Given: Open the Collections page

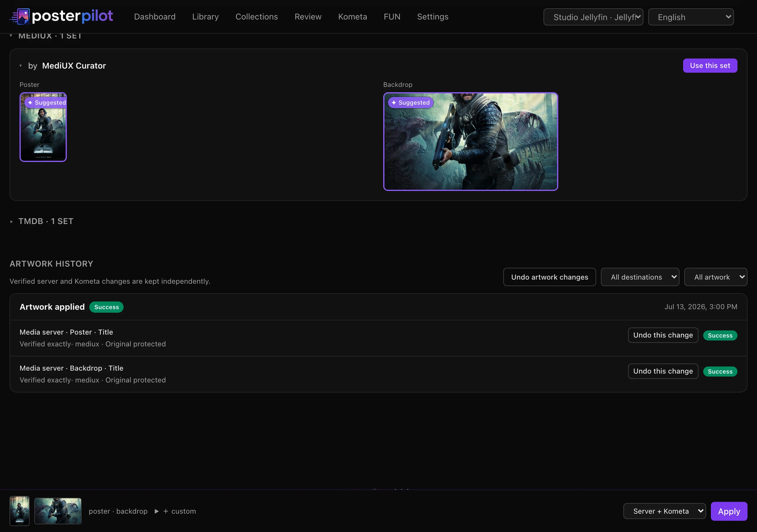Looking at the screenshot, I should click(x=256, y=17).
